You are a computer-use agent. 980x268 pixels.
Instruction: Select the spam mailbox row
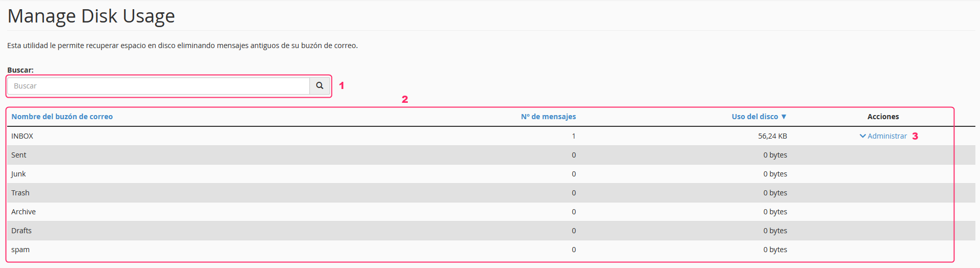coord(491,250)
